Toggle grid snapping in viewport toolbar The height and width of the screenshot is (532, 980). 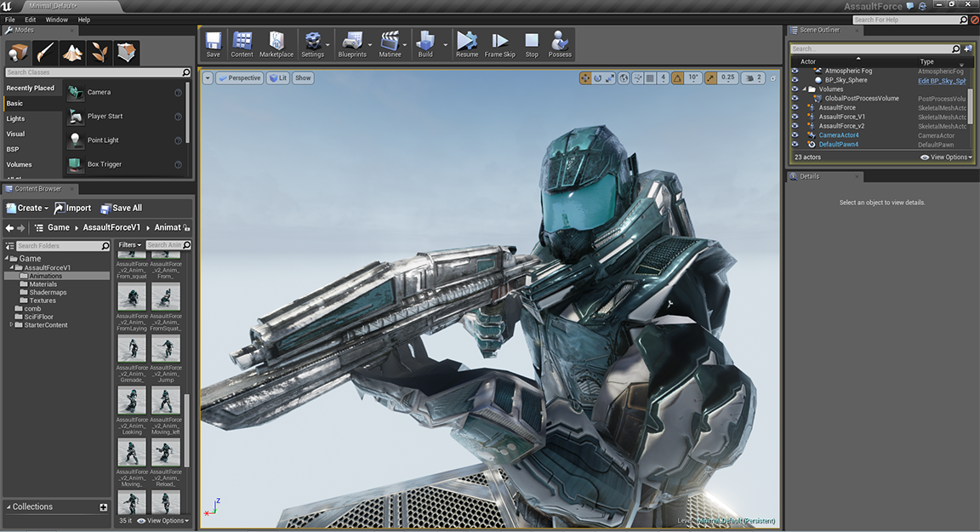(650, 78)
